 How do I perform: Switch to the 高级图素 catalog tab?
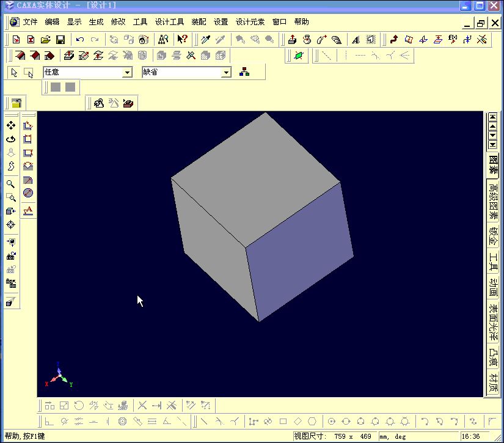[x=493, y=202]
